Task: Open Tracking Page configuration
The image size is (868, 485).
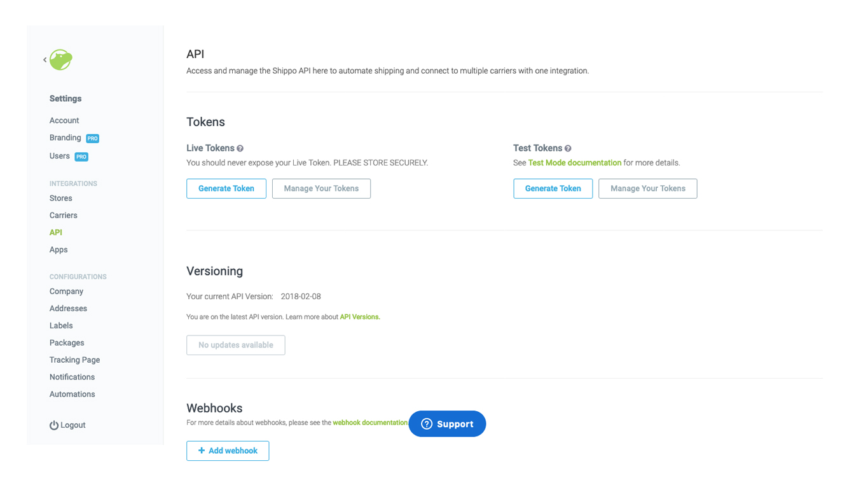Action: tap(75, 360)
